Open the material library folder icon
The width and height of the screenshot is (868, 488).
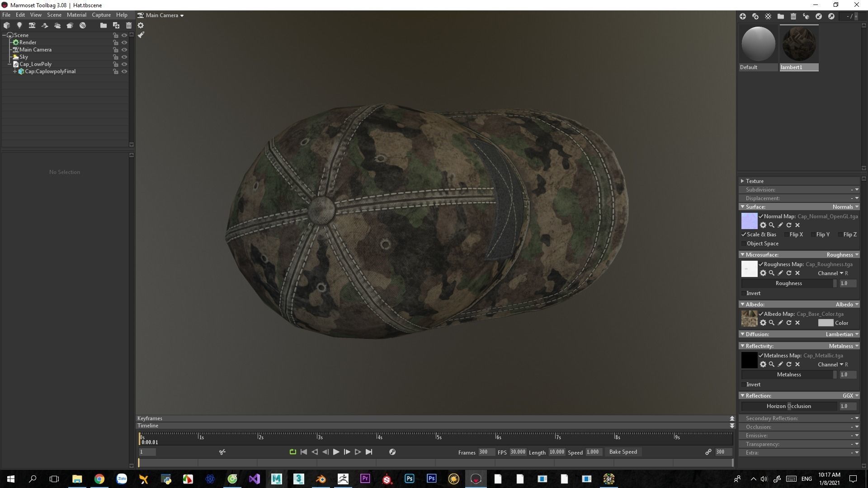(x=780, y=16)
